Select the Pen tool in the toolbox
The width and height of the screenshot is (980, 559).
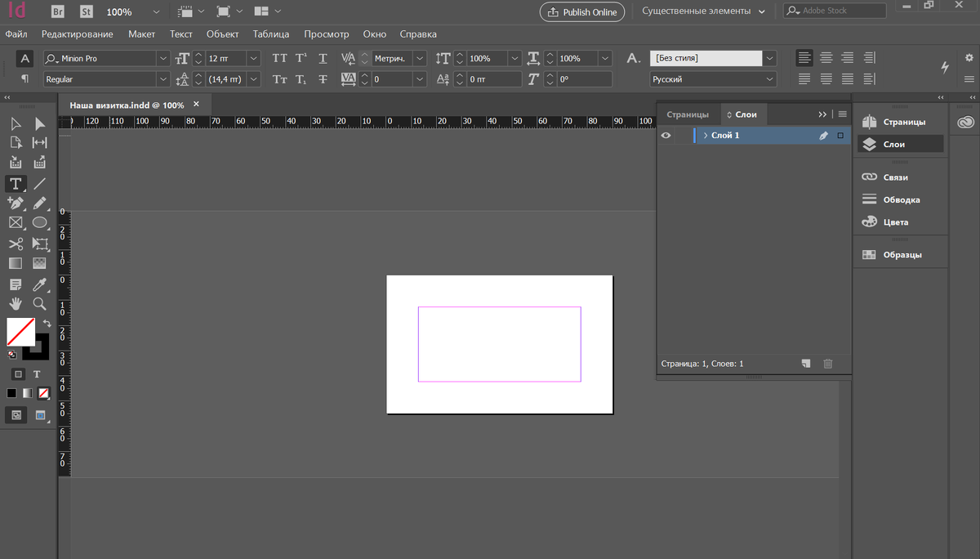[15, 203]
